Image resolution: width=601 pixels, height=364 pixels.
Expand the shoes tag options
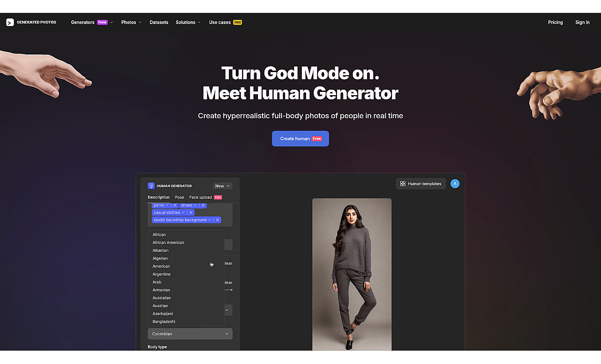click(196, 205)
